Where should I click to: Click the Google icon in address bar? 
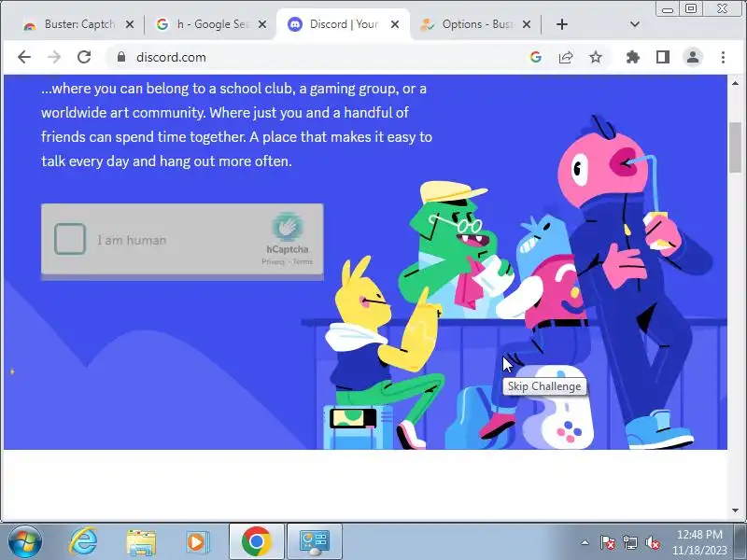coord(535,57)
